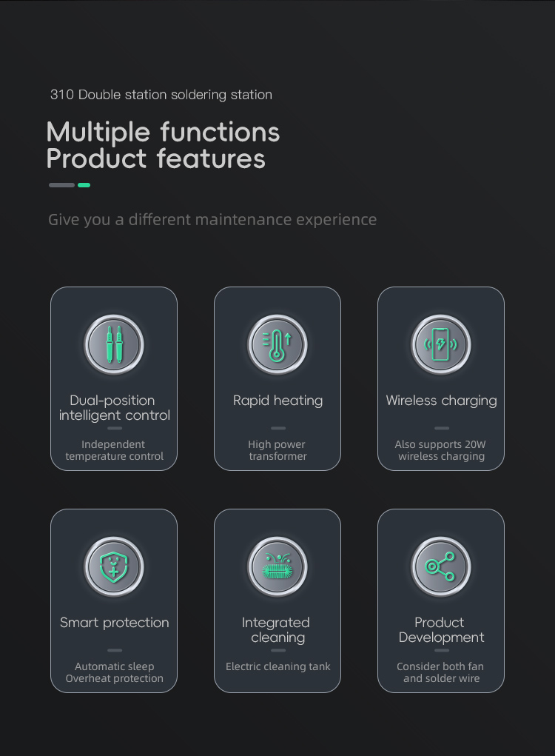
Task: Click the 'High power transformer' description
Action: pyautogui.click(x=277, y=450)
